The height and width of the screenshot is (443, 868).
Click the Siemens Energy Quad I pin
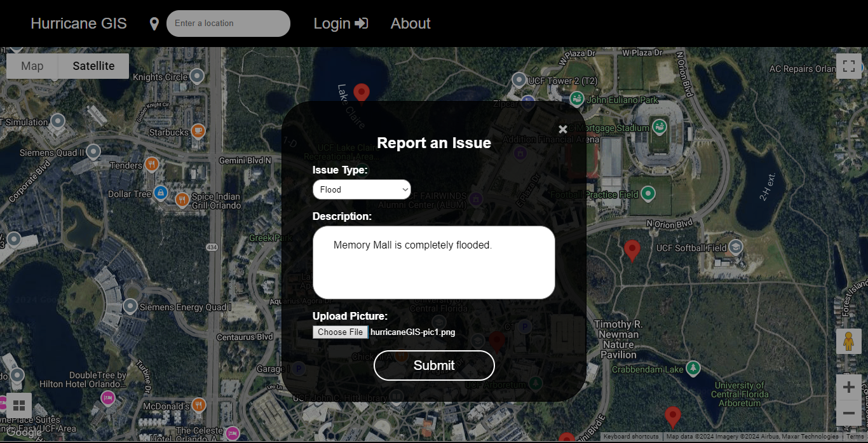130,306
